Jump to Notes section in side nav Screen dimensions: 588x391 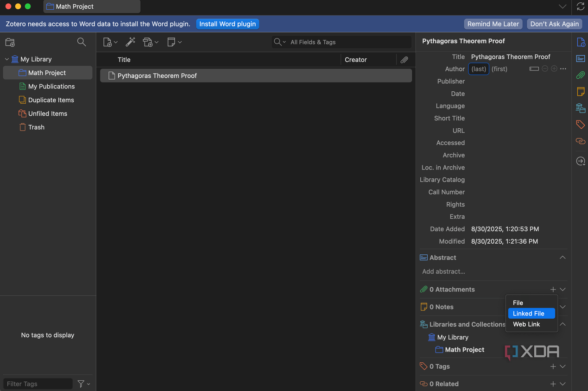point(581,91)
